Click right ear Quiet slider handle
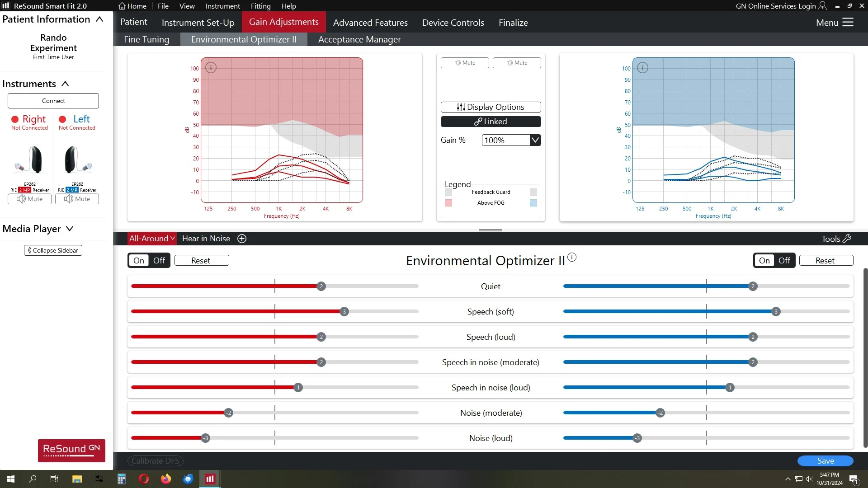868x488 pixels. click(321, 286)
